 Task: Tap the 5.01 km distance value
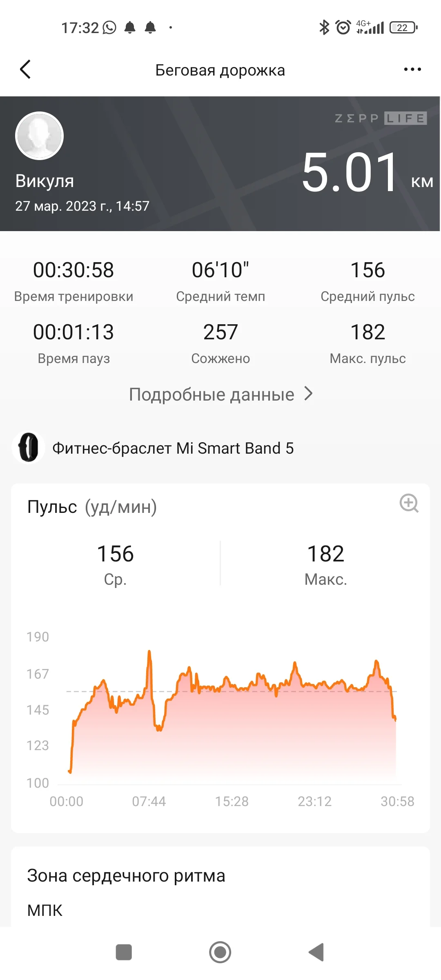(350, 172)
